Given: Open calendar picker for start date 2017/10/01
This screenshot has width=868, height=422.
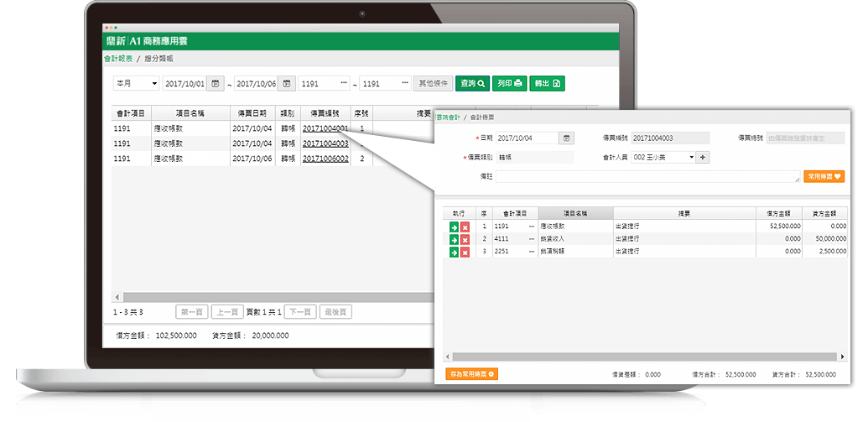Looking at the screenshot, I should 215,83.
